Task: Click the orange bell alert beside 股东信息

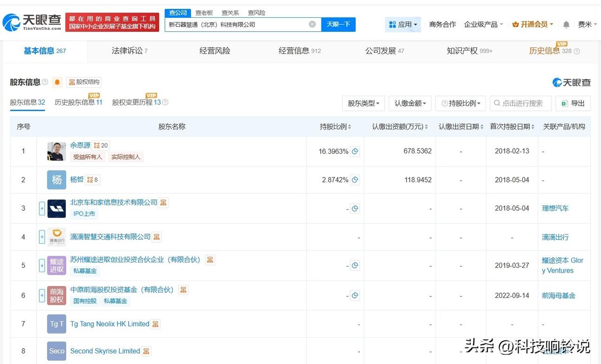Action: [57, 82]
